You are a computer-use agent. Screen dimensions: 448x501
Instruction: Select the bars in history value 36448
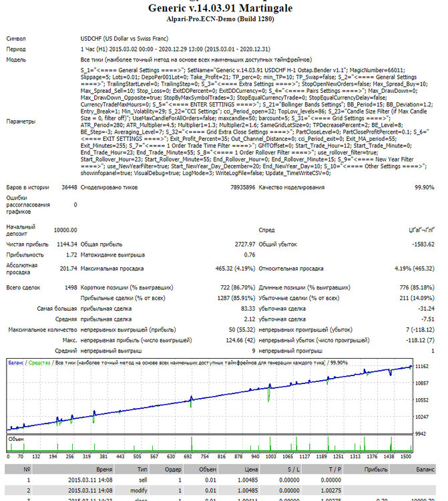(69, 187)
